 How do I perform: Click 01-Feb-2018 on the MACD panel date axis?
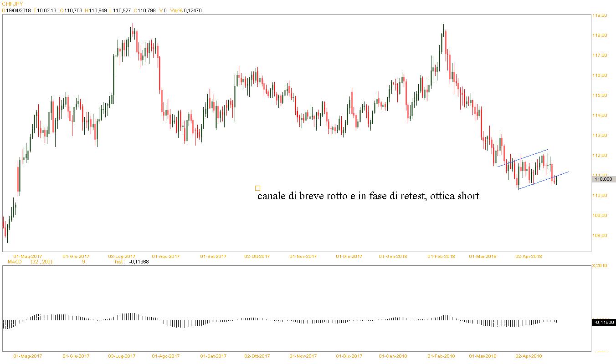[441, 356]
